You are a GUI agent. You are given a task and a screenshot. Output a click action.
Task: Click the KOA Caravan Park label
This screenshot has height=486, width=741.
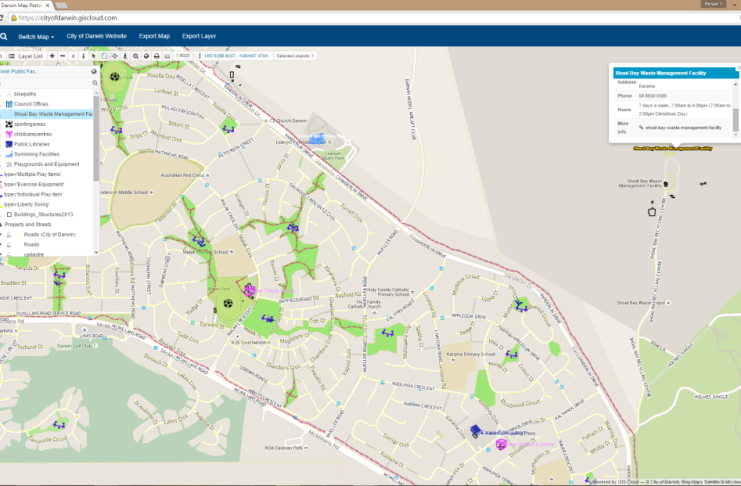coord(284,448)
